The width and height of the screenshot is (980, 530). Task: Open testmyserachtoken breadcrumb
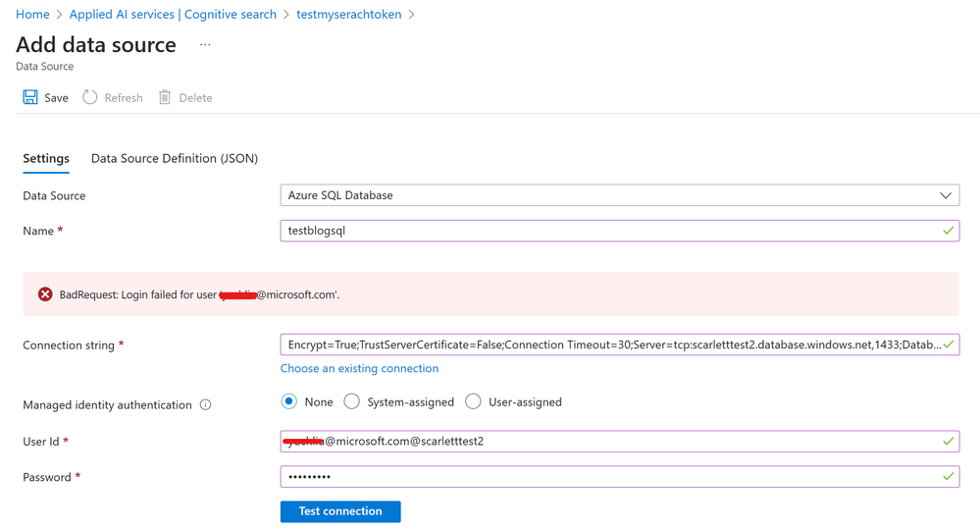(349, 15)
